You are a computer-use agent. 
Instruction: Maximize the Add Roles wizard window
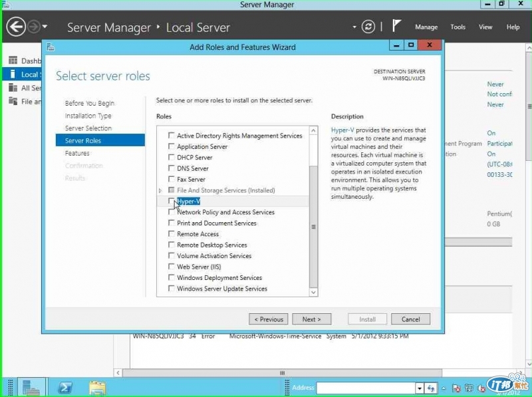(x=411, y=45)
